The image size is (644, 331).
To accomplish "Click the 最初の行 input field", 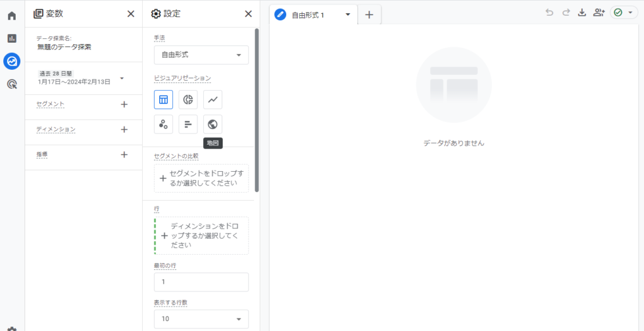I will (201, 282).
